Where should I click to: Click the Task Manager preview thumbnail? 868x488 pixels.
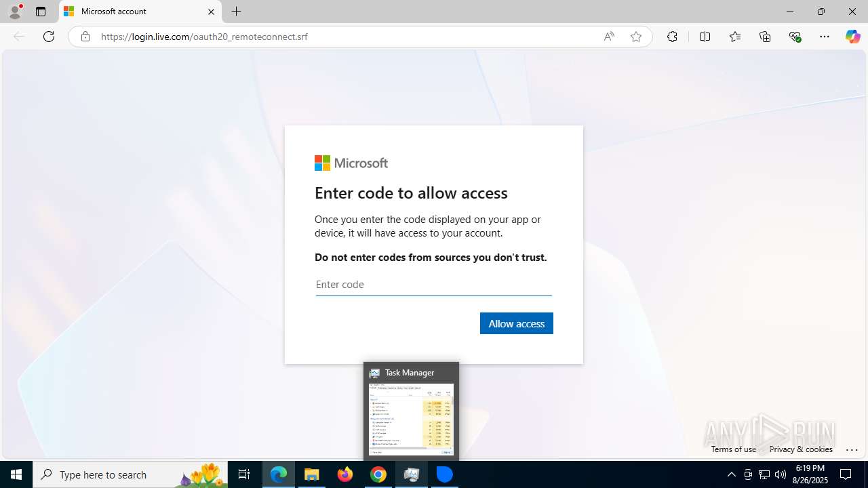(x=411, y=419)
